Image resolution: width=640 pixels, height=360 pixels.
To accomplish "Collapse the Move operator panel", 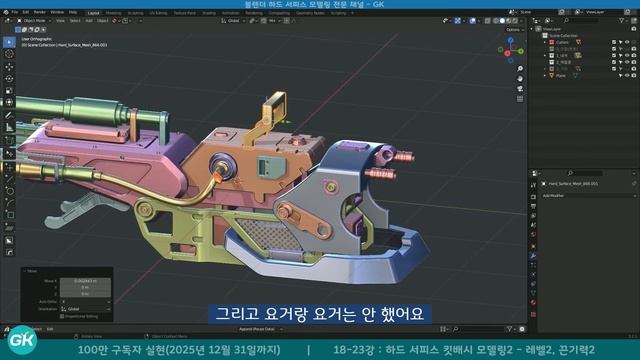I will 24,271.
